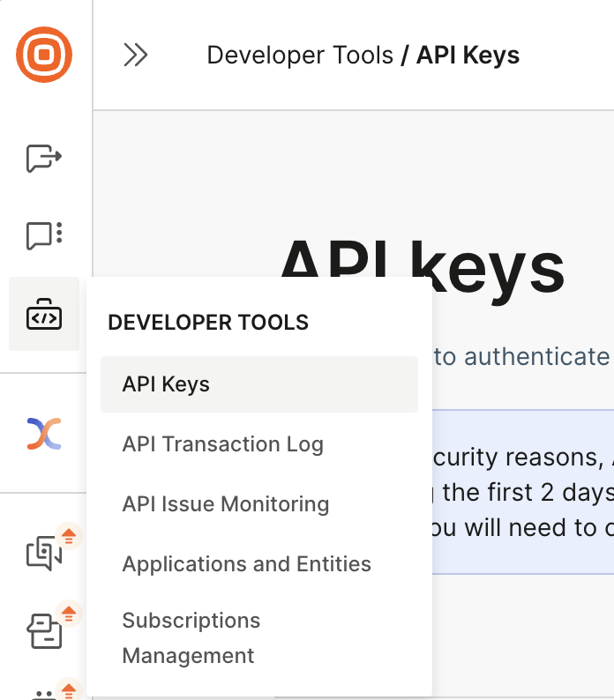Select API Keys menu entry
Viewport: 614px width, 700px height.
259,384
